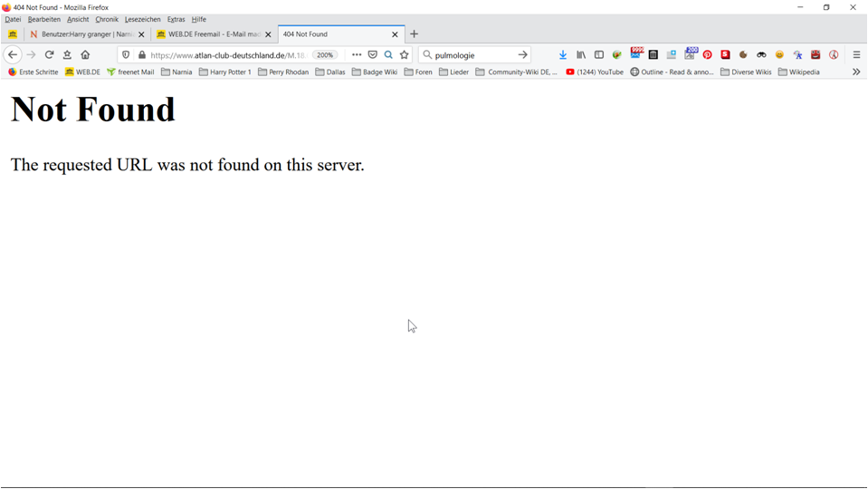Open the Bearbeiten menu

43,19
